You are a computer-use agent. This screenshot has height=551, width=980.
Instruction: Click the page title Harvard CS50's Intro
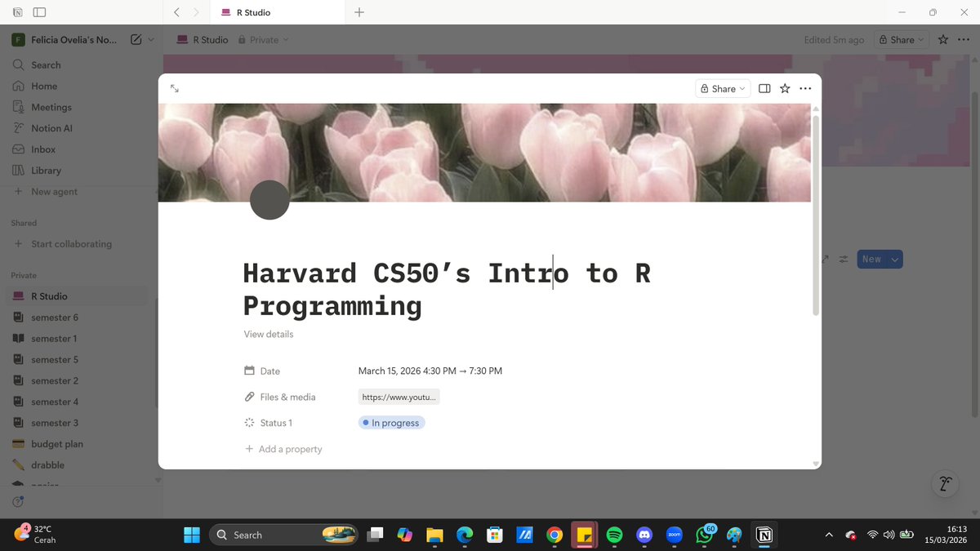[x=447, y=289]
